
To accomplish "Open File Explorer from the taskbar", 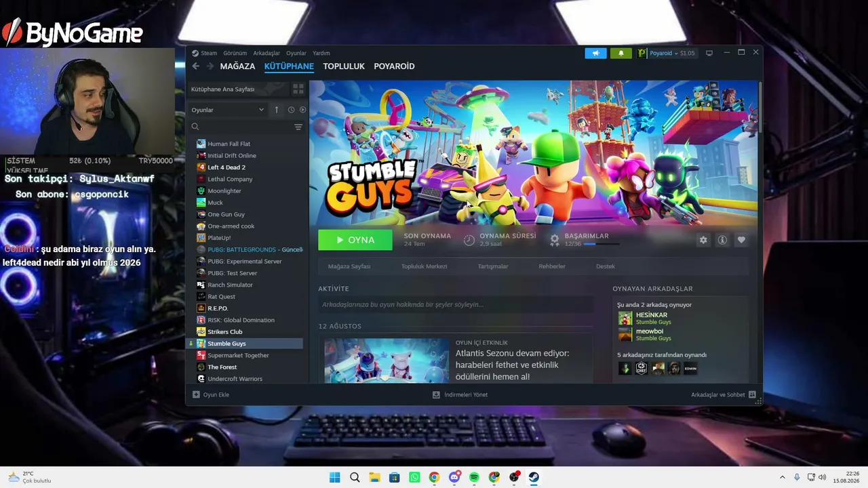I will point(374,477).
